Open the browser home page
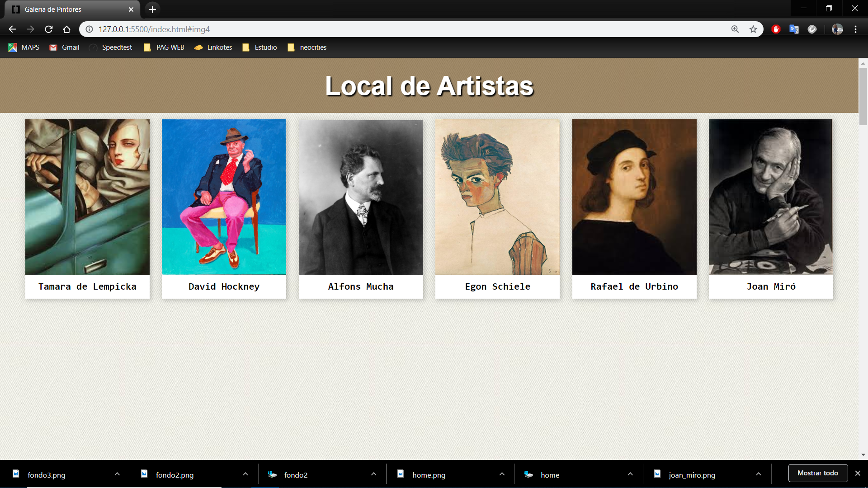The width and height of the screenshot is (868, 488). (66, 29)
